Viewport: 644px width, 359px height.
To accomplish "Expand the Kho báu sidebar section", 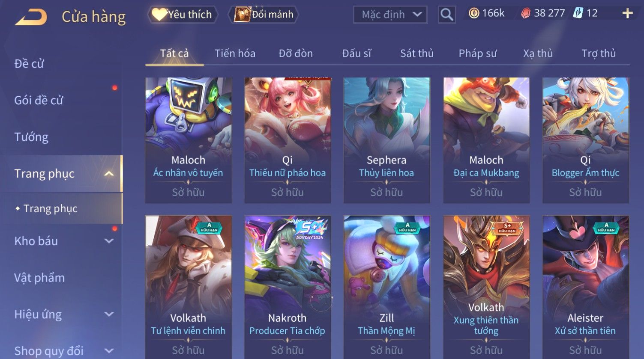I will pyautogui.click(x=109, y=241).
